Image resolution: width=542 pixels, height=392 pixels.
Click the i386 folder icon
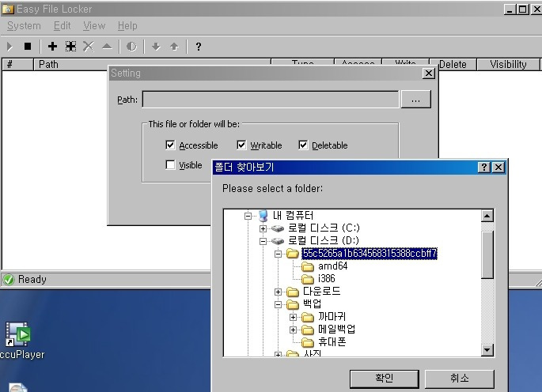pyautogui.click(x=307, y=279)
